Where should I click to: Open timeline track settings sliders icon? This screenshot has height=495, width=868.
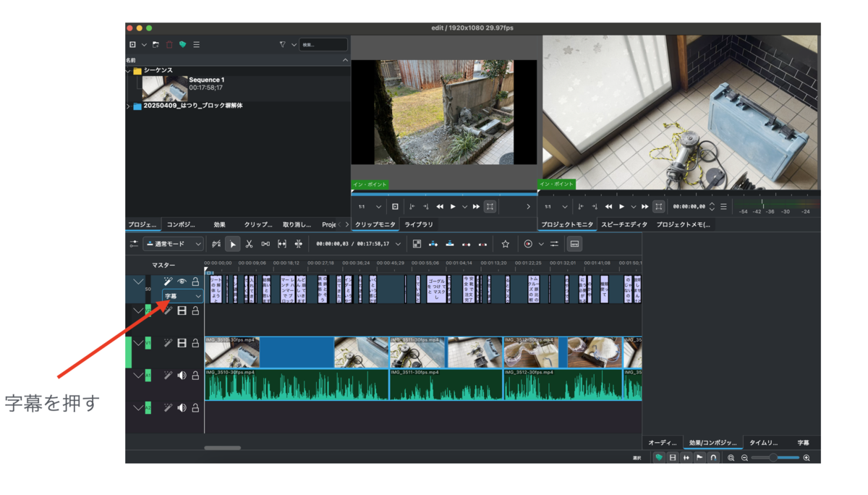click(x=134, y=245)
